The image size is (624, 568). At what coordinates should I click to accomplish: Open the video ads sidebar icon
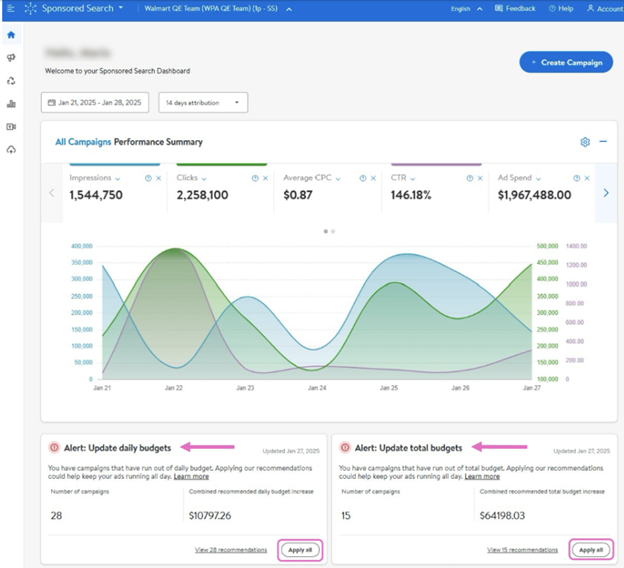(x=11, y=127)
